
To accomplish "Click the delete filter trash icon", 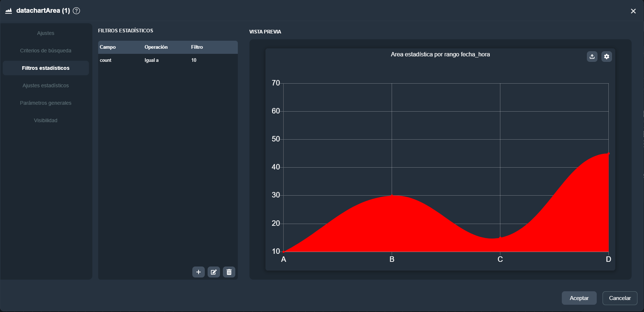I will 229,272.
